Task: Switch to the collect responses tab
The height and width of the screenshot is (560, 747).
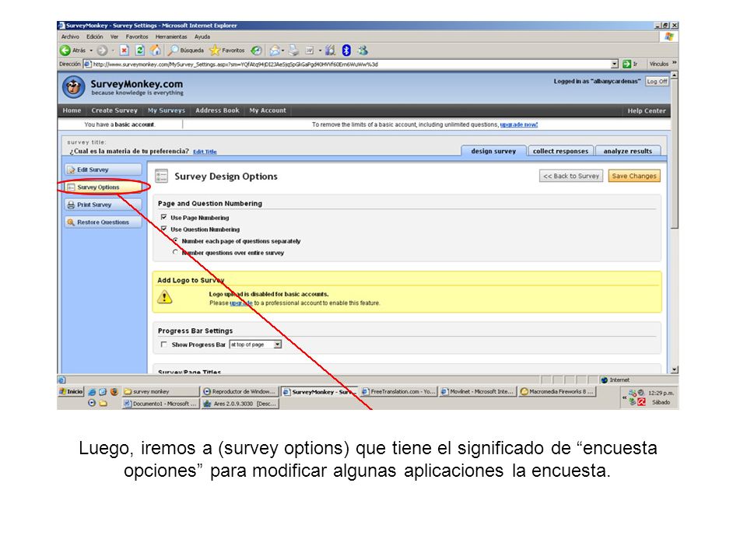Action: tap(560, 151)
